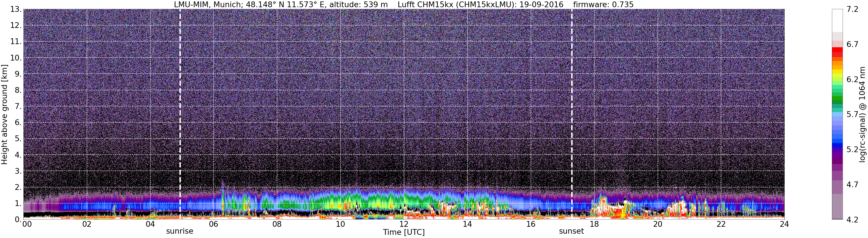Click the y-axis tick label '2.'
Image resolution: width=868 pixels, height=238 pixels.
[x=18, y=187]
